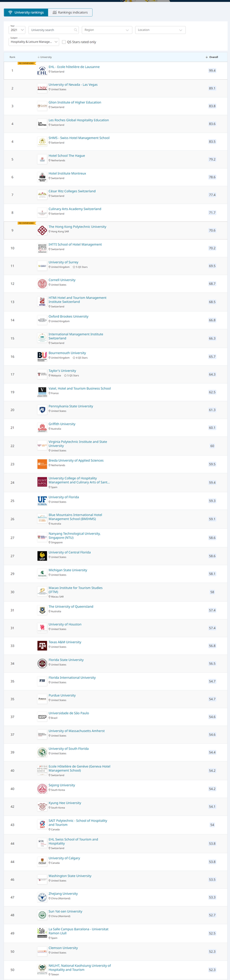Sort by Overall column header
Screen dimensions: 230x980
tap(212, 57)
